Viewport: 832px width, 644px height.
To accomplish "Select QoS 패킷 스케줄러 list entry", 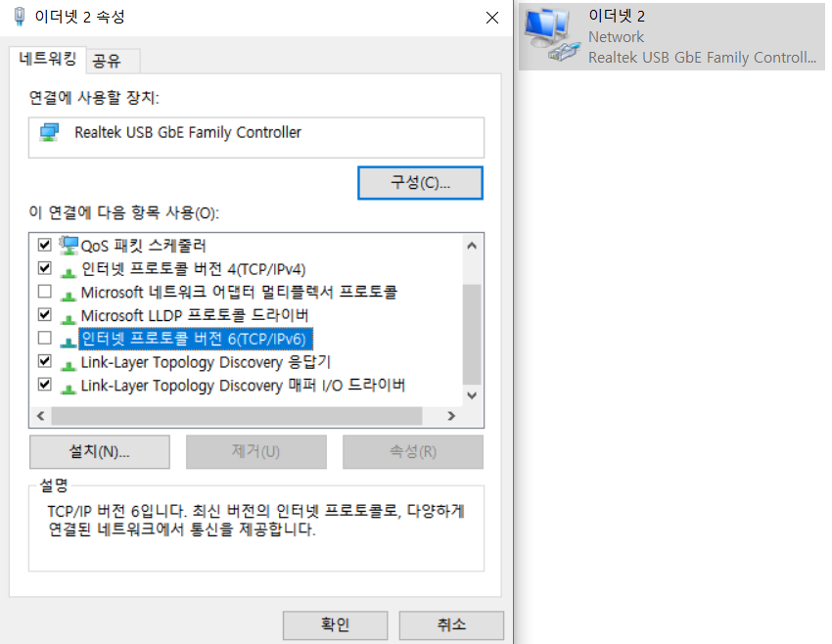I will 143,246.
